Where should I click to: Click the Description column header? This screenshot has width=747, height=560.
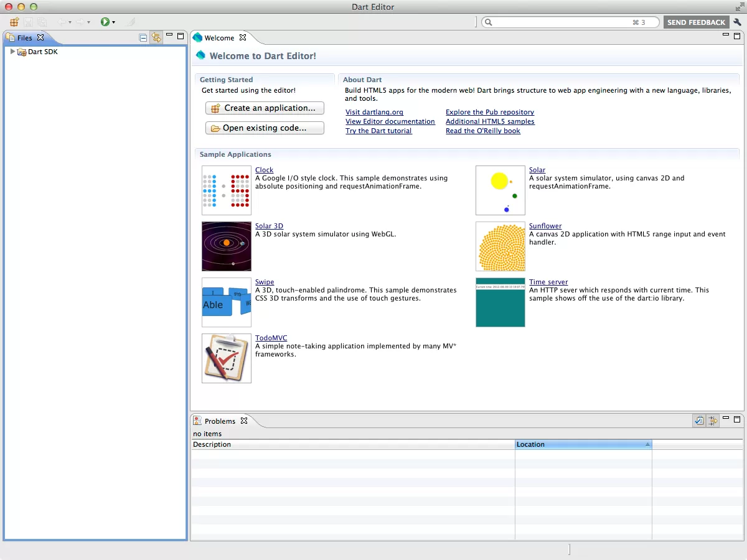[x=352, y=445]
